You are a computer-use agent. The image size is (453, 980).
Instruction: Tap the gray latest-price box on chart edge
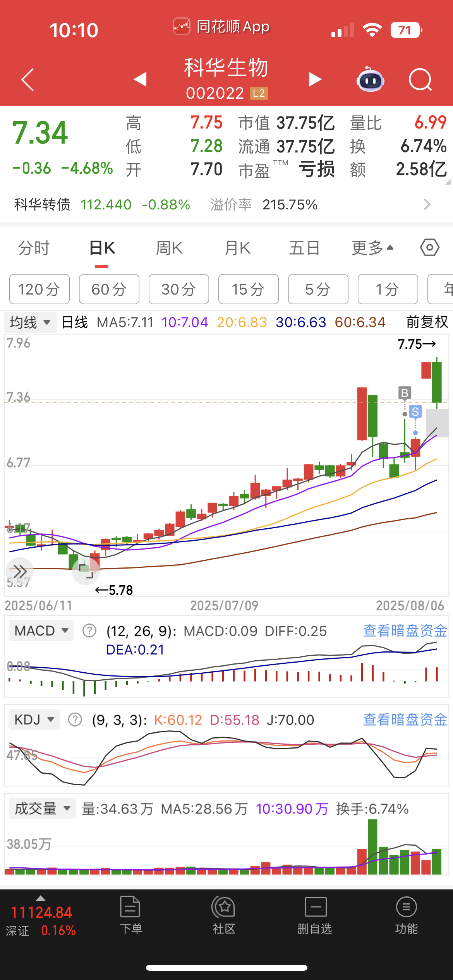[x=437, y=423]
